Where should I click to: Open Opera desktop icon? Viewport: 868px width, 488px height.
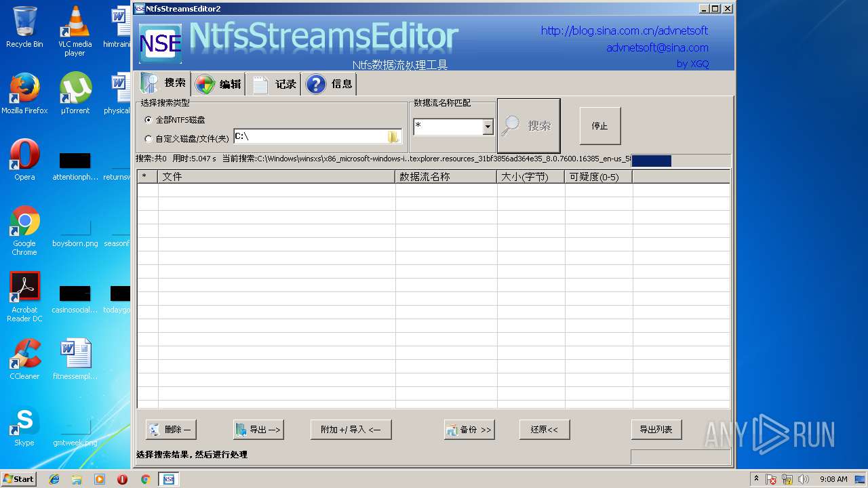pos(24,160)
